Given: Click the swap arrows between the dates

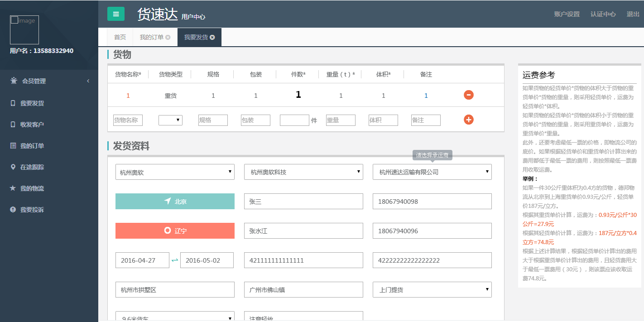Looking at the screenshot, I should (x=175, y=260).
